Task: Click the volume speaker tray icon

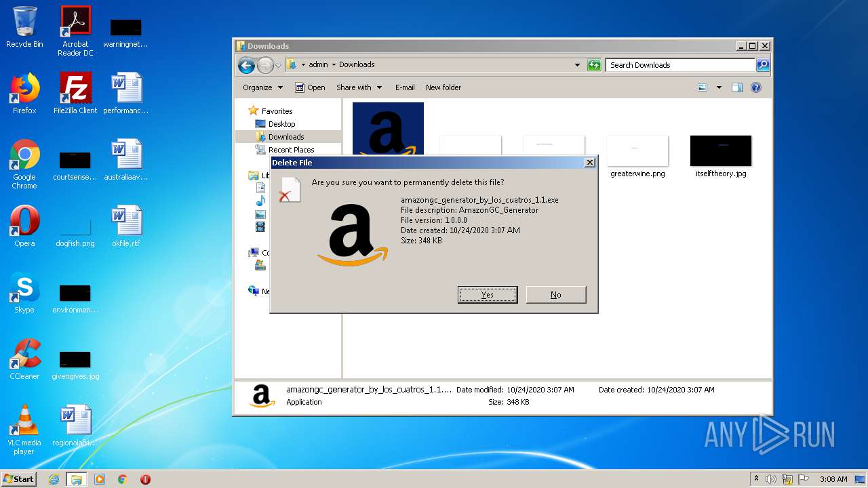Action: pyautogui.click(x=771, y=479)
